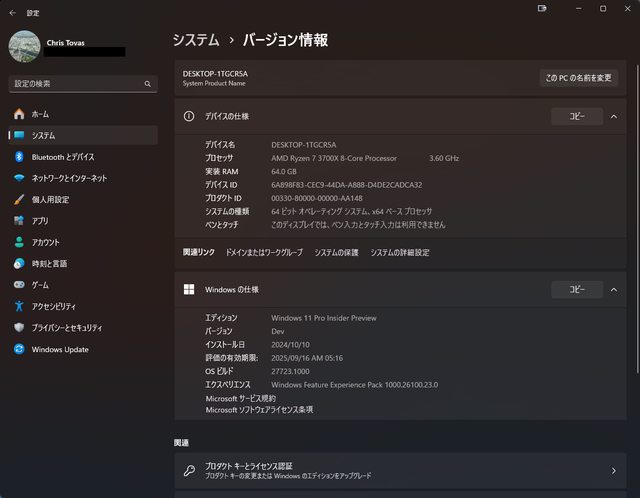This screenshot has height=498, width=640.
Task: Click the settings search field
Action: [80, 83]
